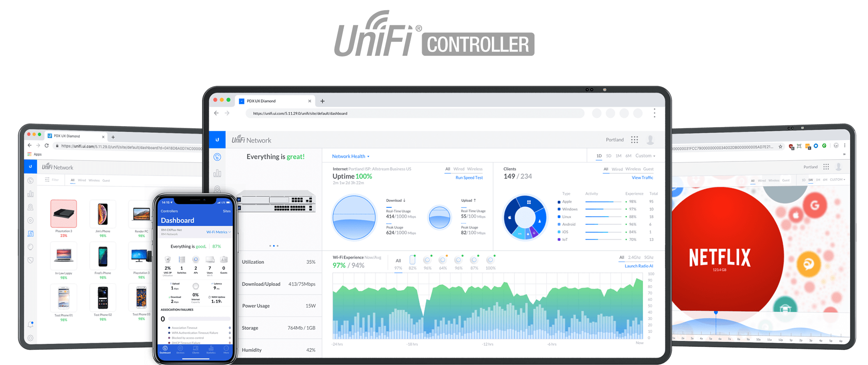This screenshot has height=365, width=868.
Task: Open Apps shortcut in left browser bookmarks bar
Action: click(x=34, y=154)
